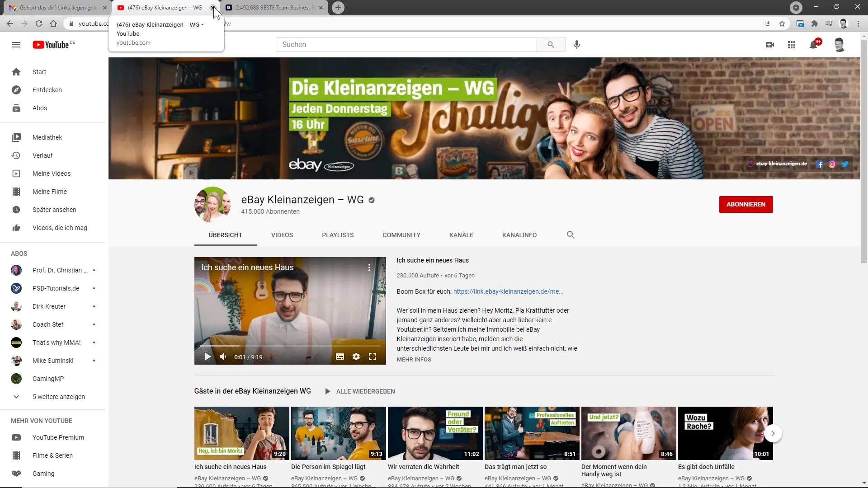
Task: Switch to the VIDEOS tab
Action: point(282,235)
